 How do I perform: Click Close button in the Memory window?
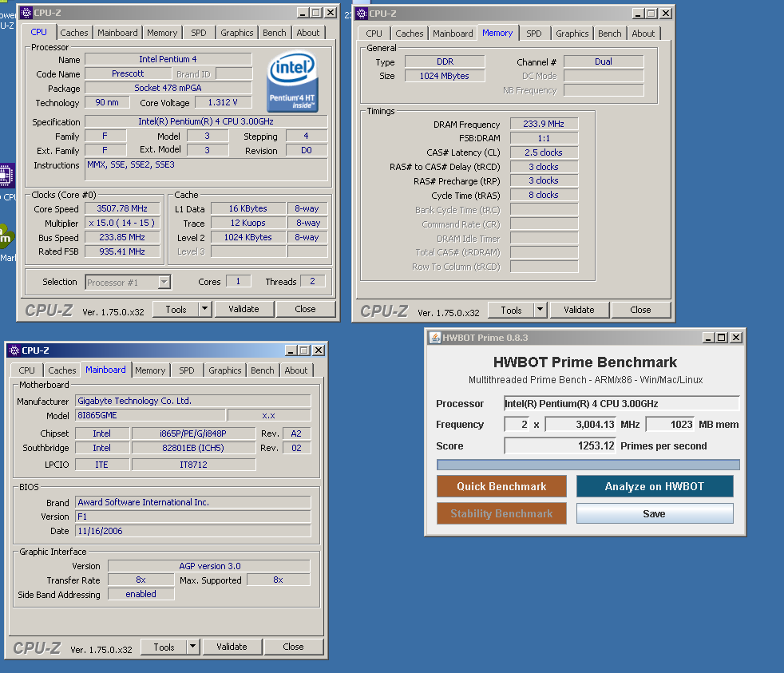[x=640, y=310]
